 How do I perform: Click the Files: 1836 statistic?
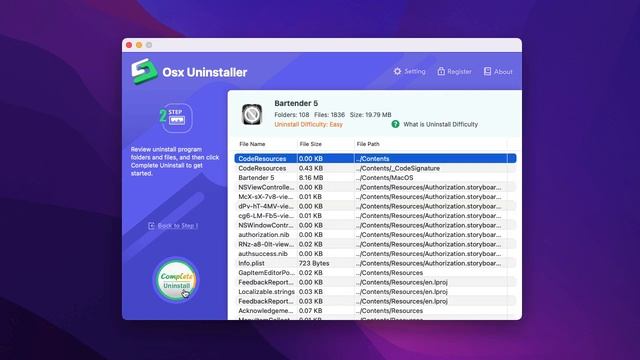coord(329,115)
